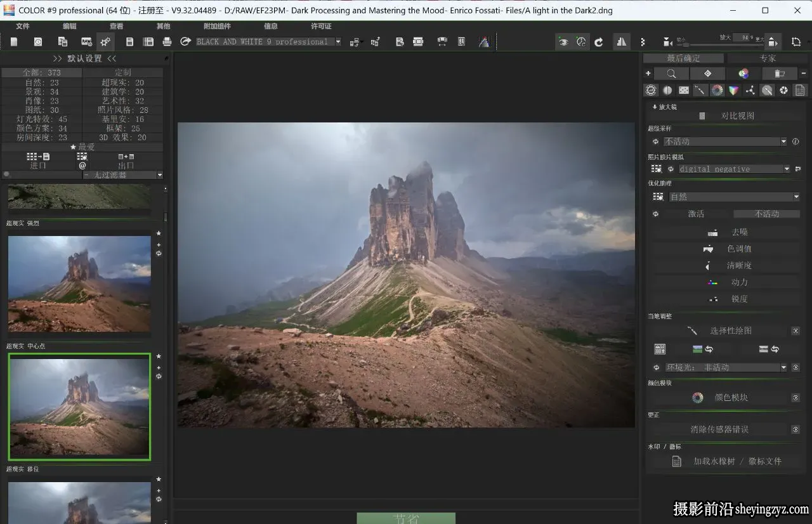Screen dimensions: 812x524
Task: Toggle the eye button beside 消除传感器错误
Action: pyautogui.click(x=796, y=429)
